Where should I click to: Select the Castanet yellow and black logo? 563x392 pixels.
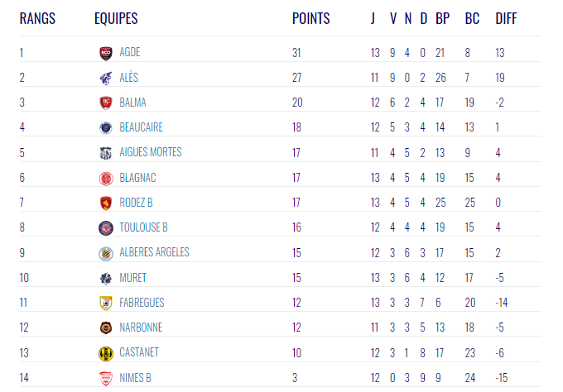pyautogui.click(x=106, y=354)
